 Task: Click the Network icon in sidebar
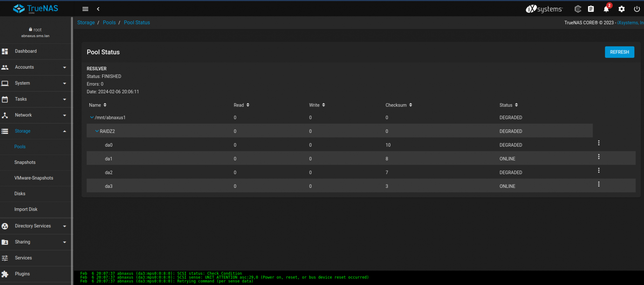point(5,115)
